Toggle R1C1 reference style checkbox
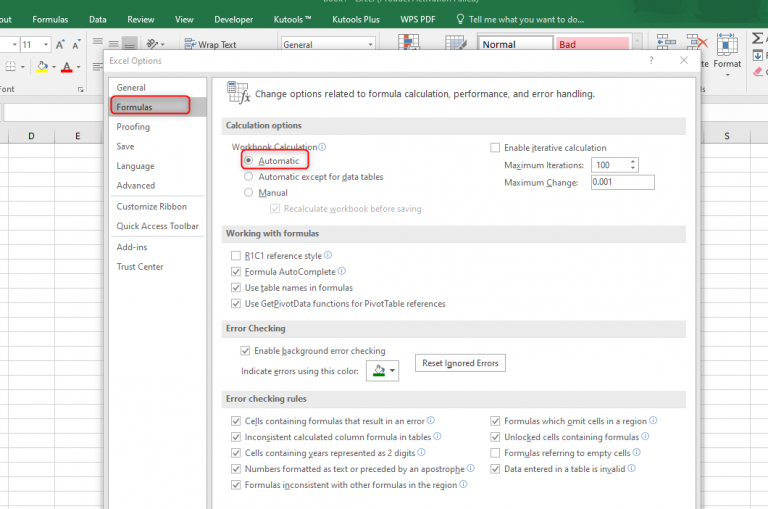This screenshot has width=768, height=509. coord(236,256)
